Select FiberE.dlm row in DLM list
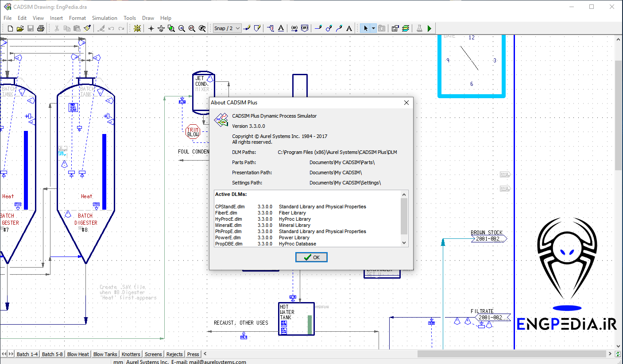This screenshot has width=623, height=364. [260, 213]
